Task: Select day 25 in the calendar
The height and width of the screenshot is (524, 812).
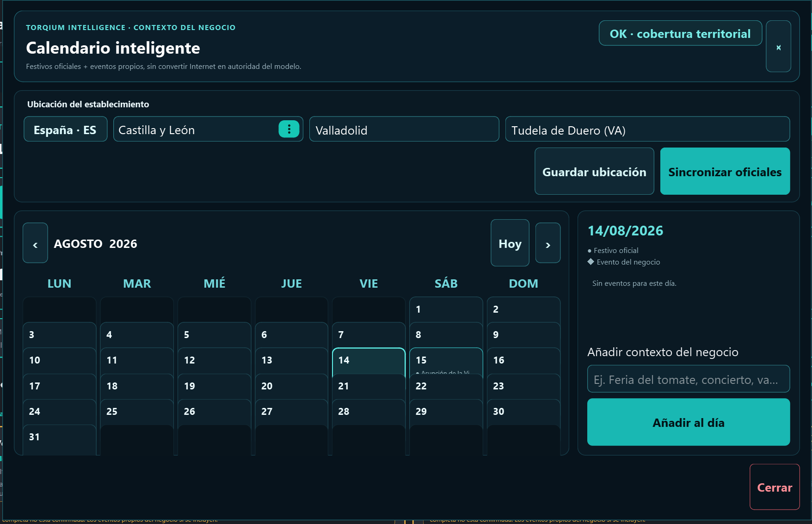Action: (137, 412)
